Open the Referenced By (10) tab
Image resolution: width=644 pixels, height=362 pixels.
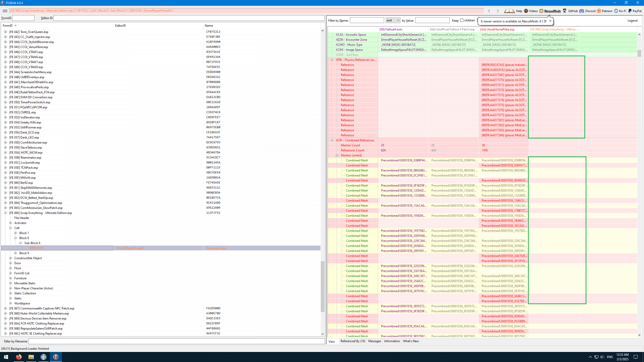coord(353,341)
